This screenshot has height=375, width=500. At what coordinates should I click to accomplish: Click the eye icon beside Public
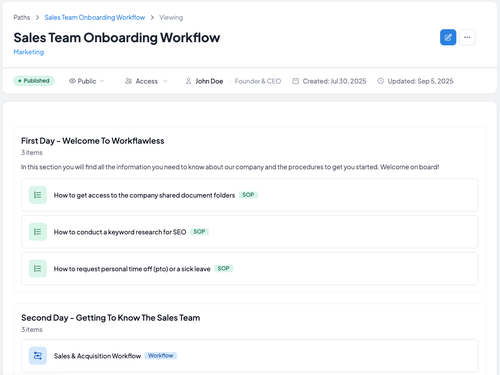(72, 81)
